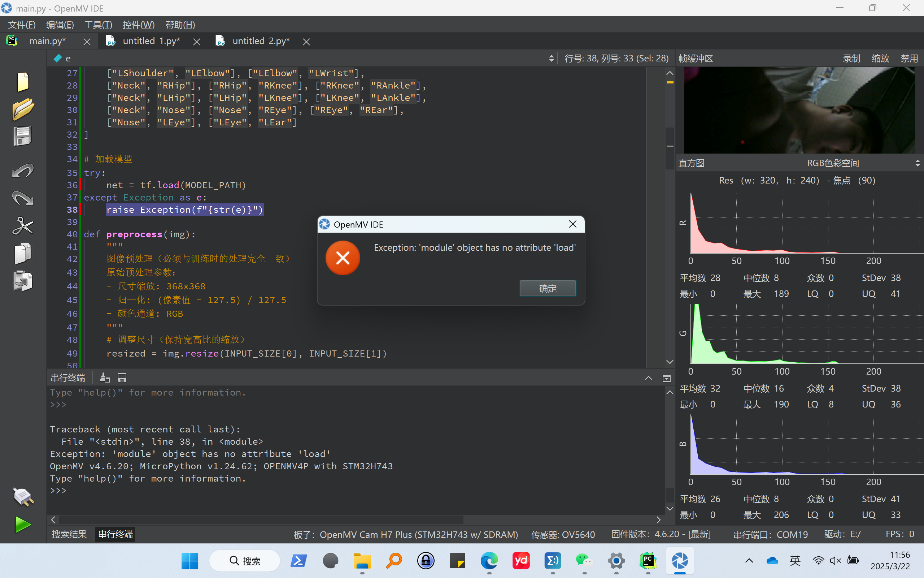Close the main.py tab
The image size is (924, 578).
[x=87, y=42]
